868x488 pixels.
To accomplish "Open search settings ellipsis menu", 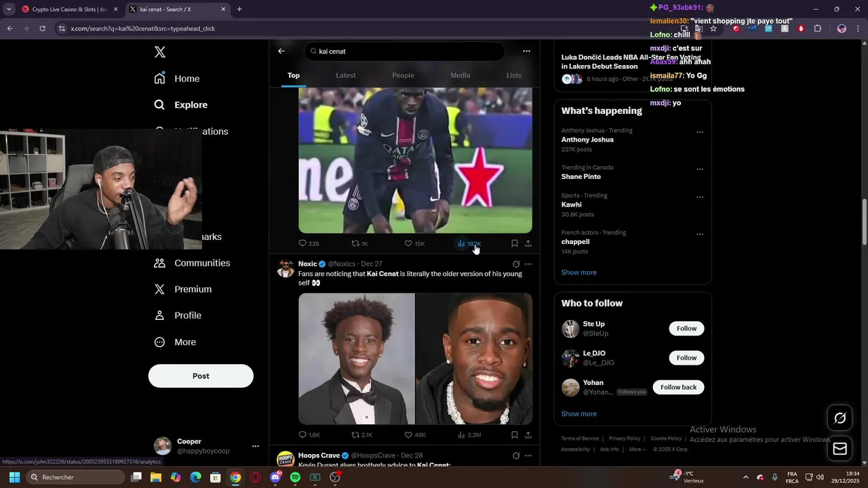I will coord(526,51).
